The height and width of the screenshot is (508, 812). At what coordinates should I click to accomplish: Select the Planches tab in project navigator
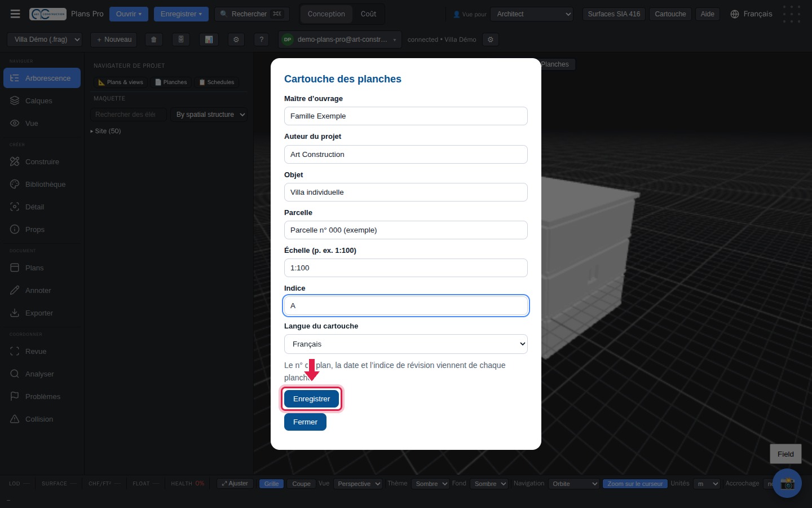pyautogui.click(x=171, y=82)
